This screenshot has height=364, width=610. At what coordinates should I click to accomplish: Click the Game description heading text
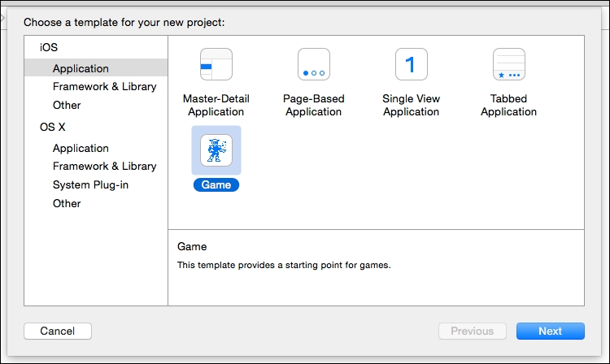click(192, 246)
